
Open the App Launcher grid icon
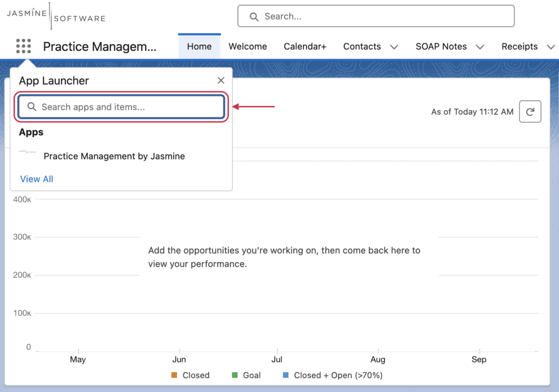click(23, 46)
